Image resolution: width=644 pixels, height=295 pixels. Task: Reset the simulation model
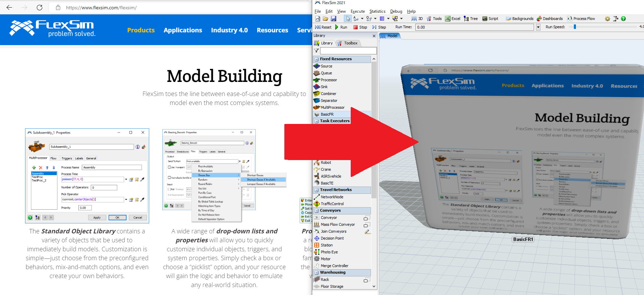(323, 27)
